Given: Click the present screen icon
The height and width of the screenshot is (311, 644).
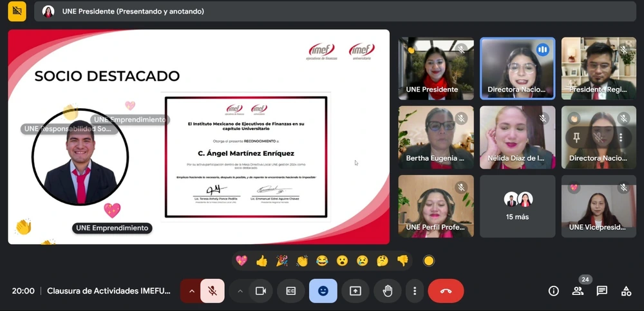Looking at the screenshot, I should pyautogui.click(x=355, y=291).
